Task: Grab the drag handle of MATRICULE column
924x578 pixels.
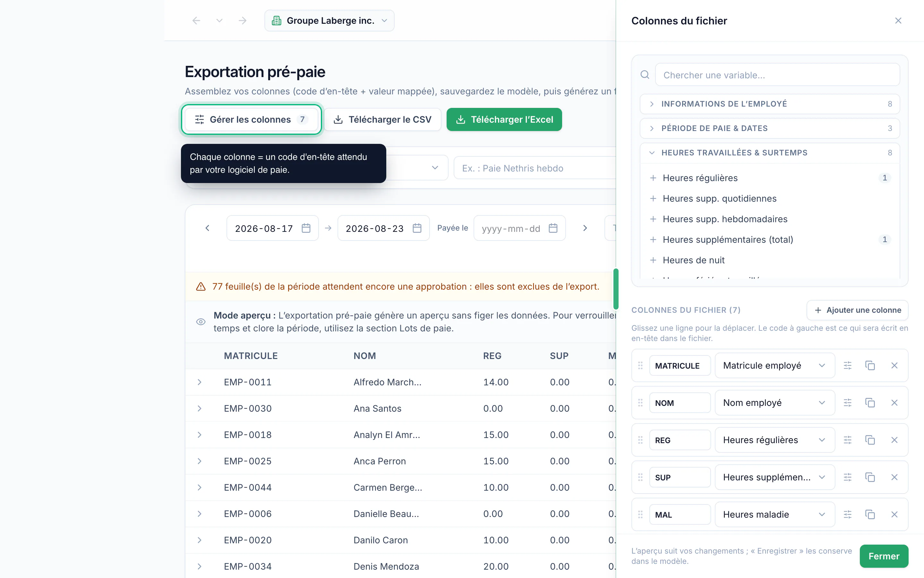Action: pos(640,365)
